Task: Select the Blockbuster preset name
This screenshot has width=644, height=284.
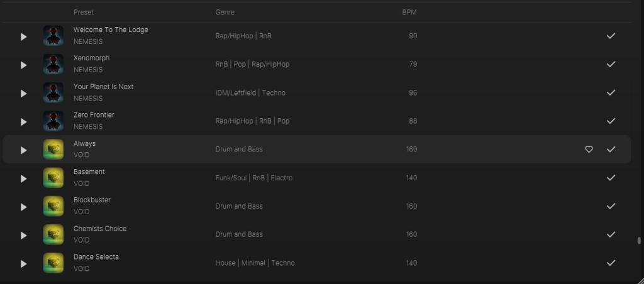Action: [92, 200]
